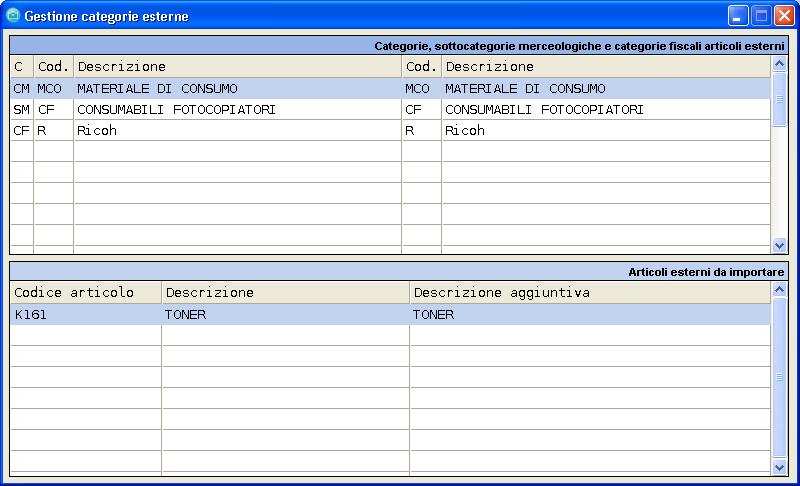The height and width of the screenshot is (486, 800).
Task: Minimize the Gestione categorie esterne window
Action: click(x=738, y=16)
